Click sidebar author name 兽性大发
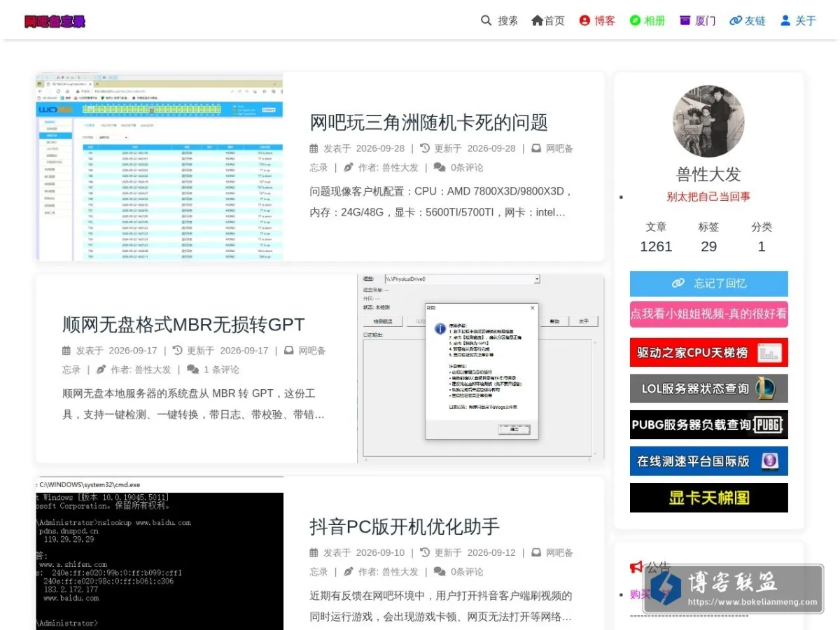This screenshot has width=840, height=630. click(708, 174)
